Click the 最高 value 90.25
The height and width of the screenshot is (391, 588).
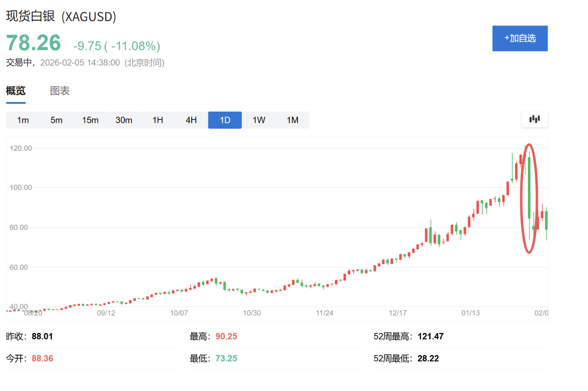pos(226,336)
